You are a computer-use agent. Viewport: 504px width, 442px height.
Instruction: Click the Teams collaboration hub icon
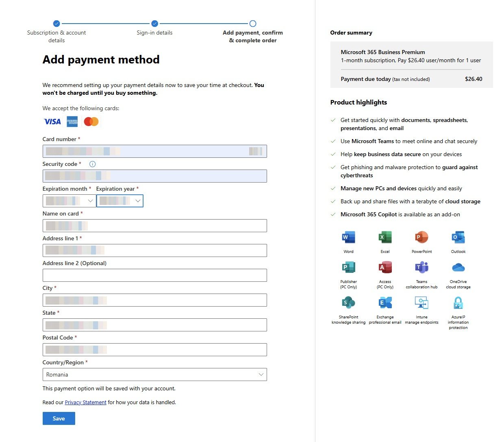(x=421, y=268)
